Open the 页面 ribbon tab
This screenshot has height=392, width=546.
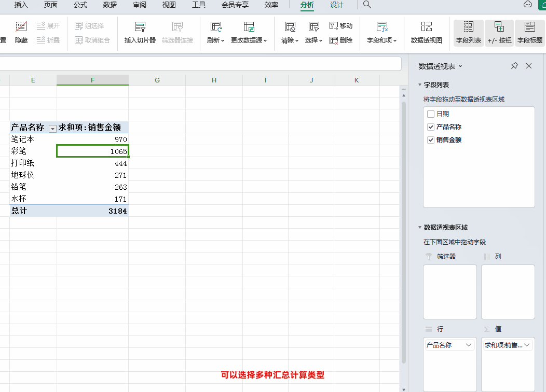coord(51,5)
